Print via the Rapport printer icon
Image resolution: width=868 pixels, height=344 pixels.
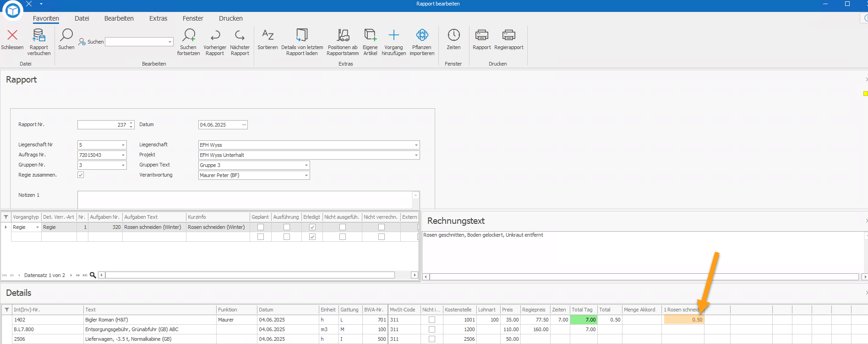tap(481, 35)
